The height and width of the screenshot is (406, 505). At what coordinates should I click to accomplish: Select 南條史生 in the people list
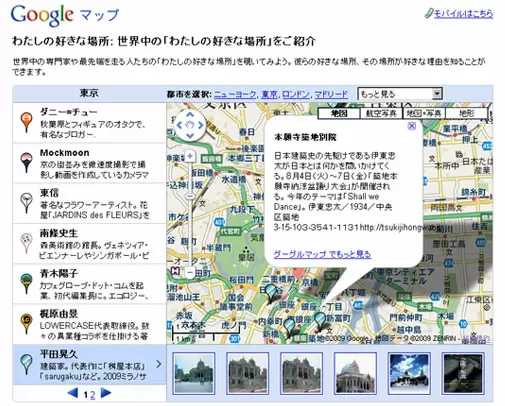click(x=89, y=244)
